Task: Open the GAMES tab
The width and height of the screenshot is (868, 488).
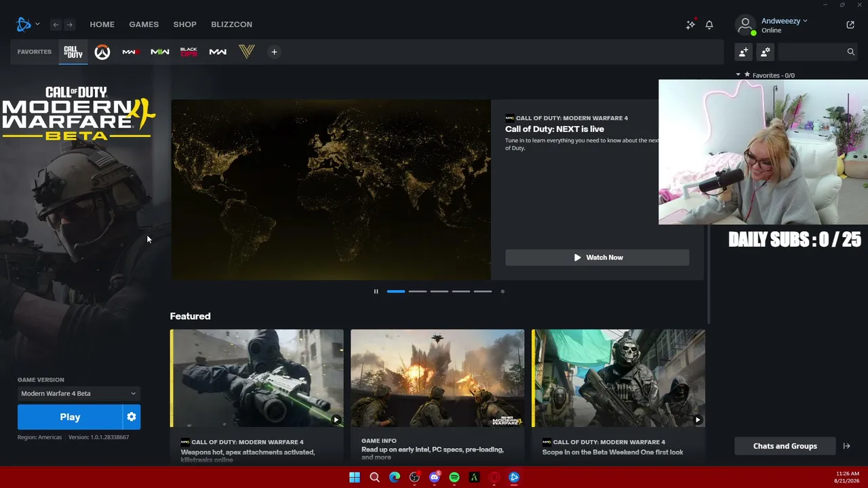Action: [144, 24]
